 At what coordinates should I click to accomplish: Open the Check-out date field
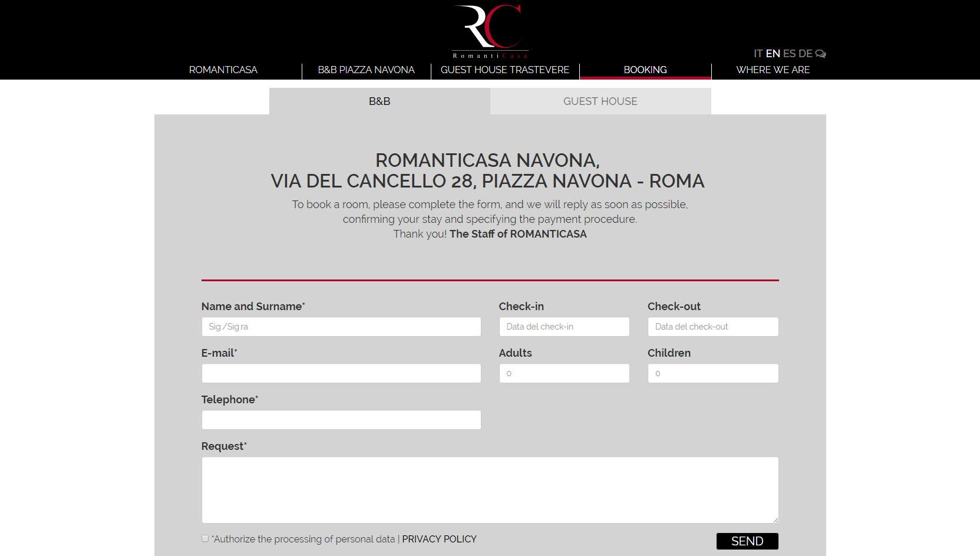(x=713, y=327)
